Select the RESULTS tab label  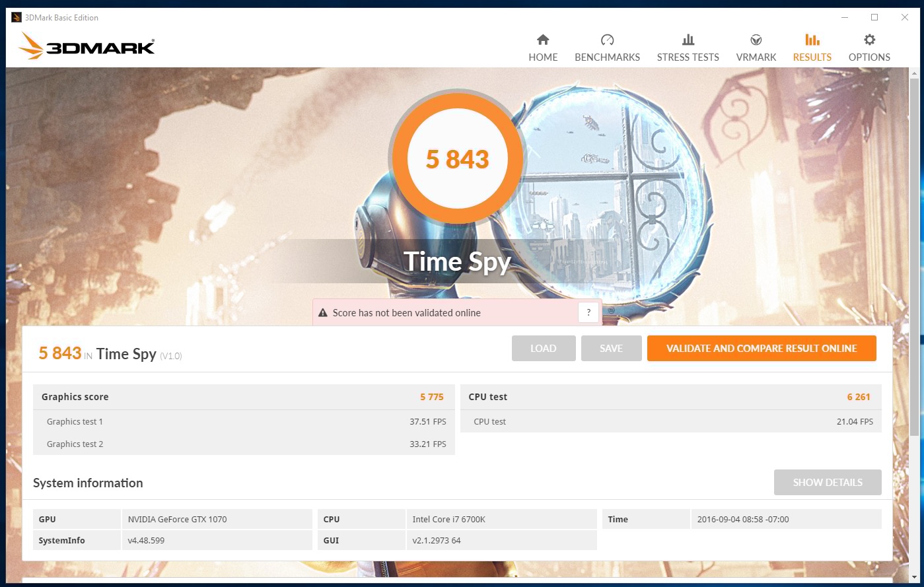point(812,57)
